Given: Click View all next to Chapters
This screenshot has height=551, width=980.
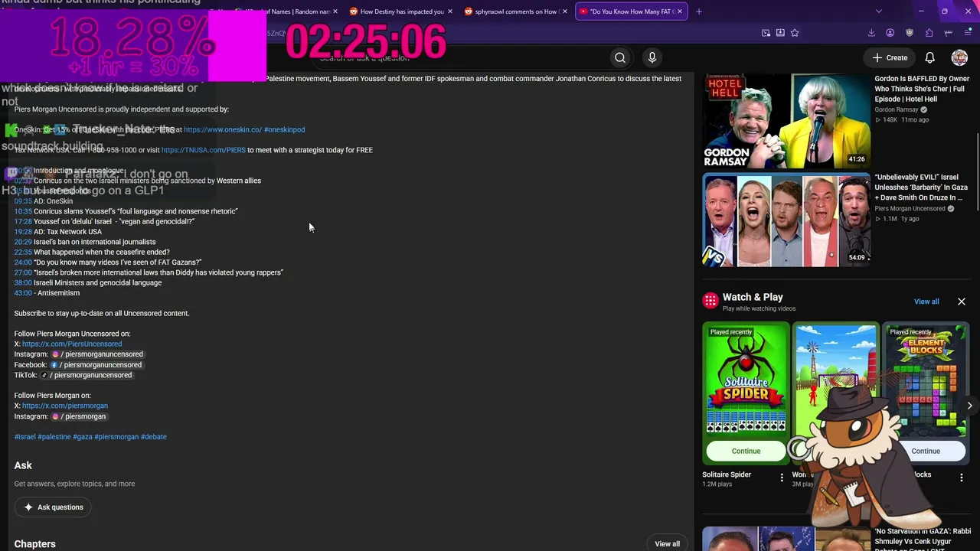Looking at the screenshot, I should [667, 544].
